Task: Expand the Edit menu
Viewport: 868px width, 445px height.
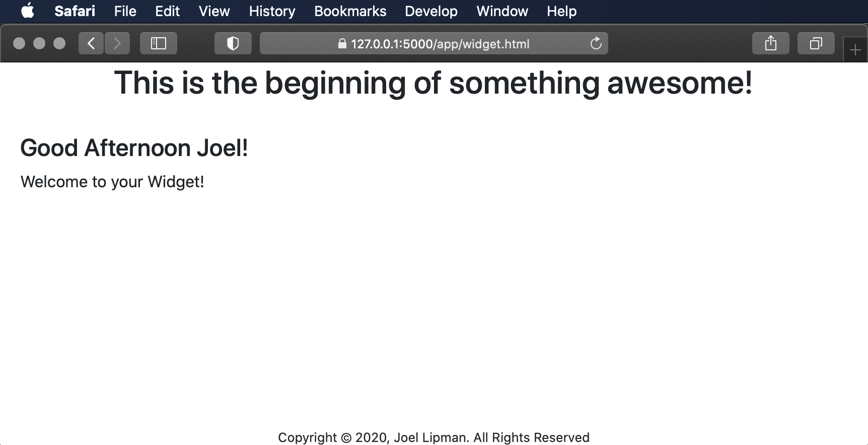Action: [167, 11]
